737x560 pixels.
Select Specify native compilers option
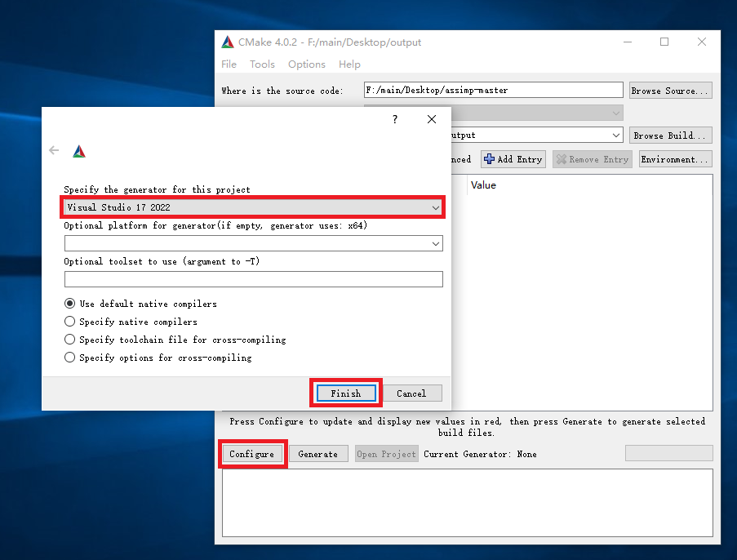click(69, 322)
